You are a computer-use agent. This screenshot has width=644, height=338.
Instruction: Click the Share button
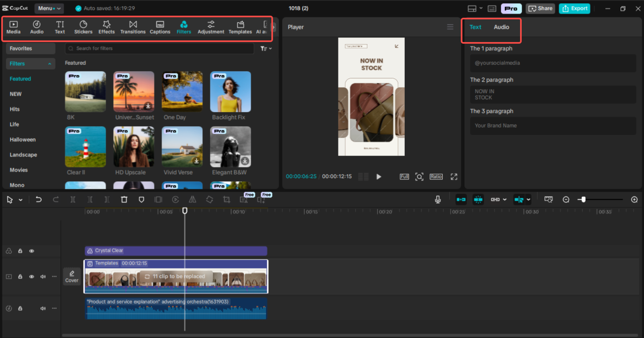[x=540, y=9]
